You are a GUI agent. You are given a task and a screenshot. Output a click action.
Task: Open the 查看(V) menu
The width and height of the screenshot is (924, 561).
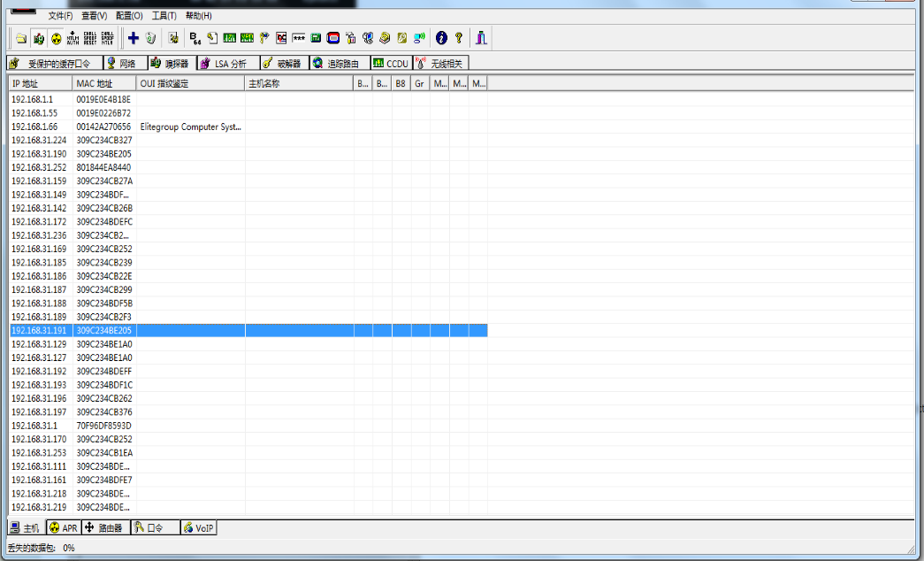coord(95,16)
